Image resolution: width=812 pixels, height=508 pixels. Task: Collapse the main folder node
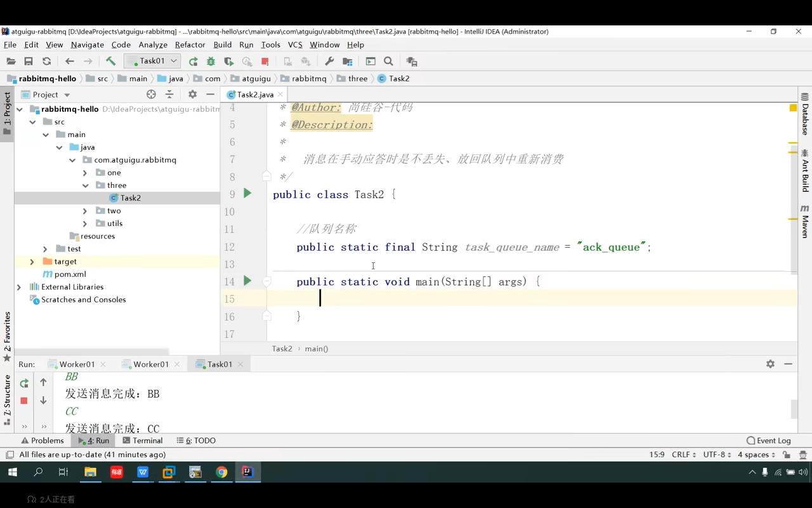point(46,135)
